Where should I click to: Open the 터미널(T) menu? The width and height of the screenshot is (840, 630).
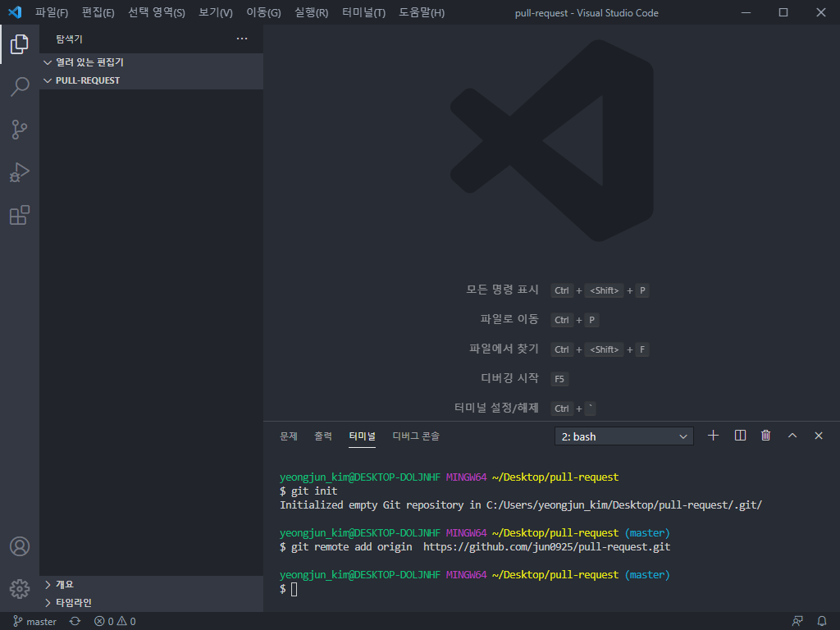[x=363, y=12]
